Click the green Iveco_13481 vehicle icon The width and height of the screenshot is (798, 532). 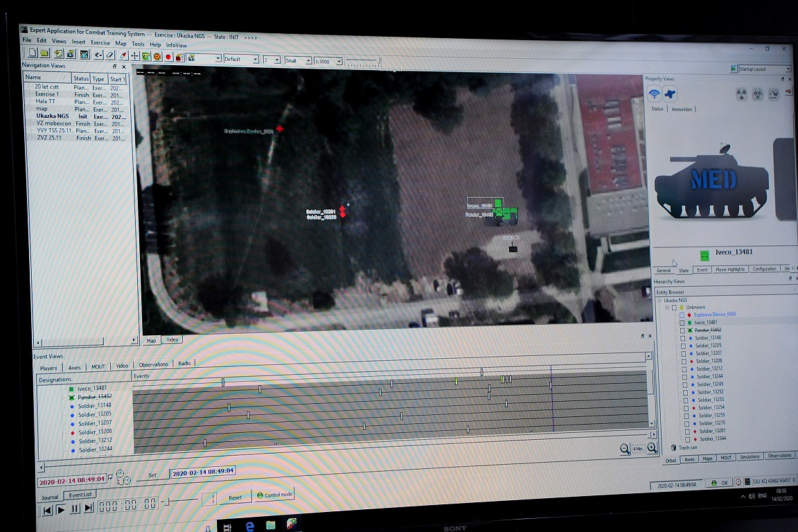click(x=704, y=254)
